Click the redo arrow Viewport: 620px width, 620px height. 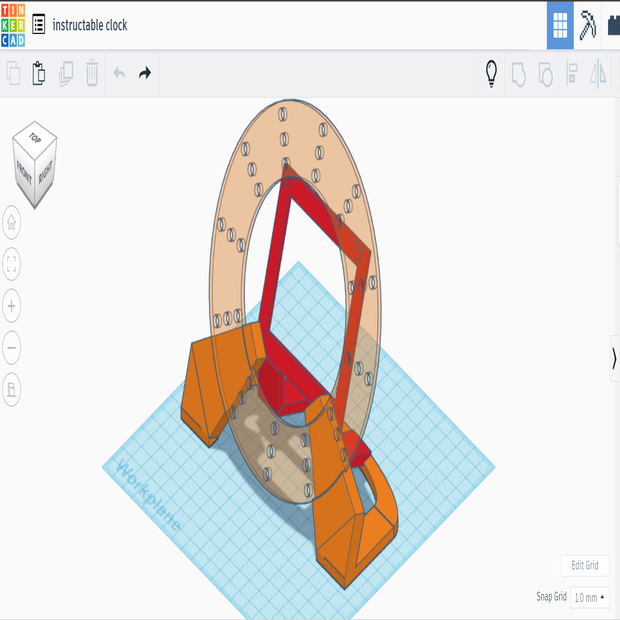[x=145, y=73]
